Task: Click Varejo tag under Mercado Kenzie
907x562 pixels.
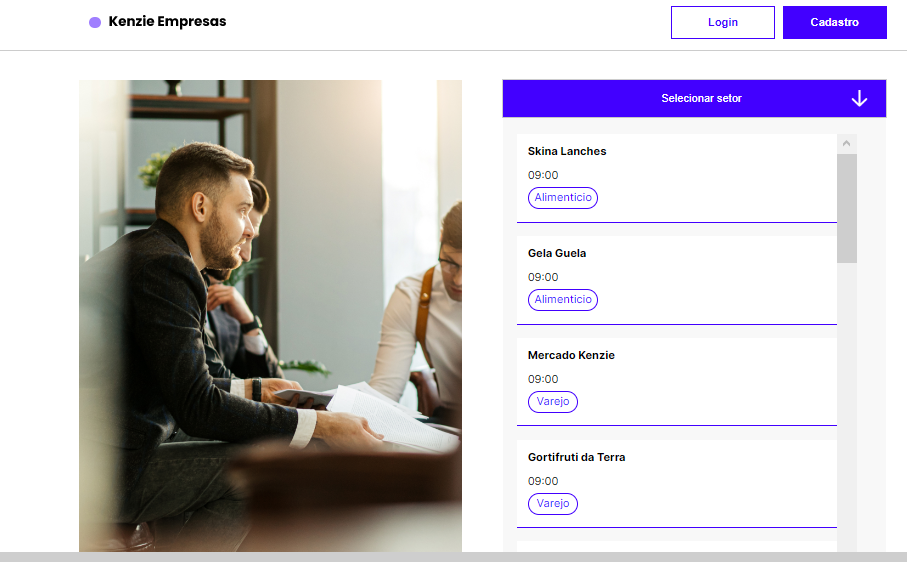Action: [552, 401]
